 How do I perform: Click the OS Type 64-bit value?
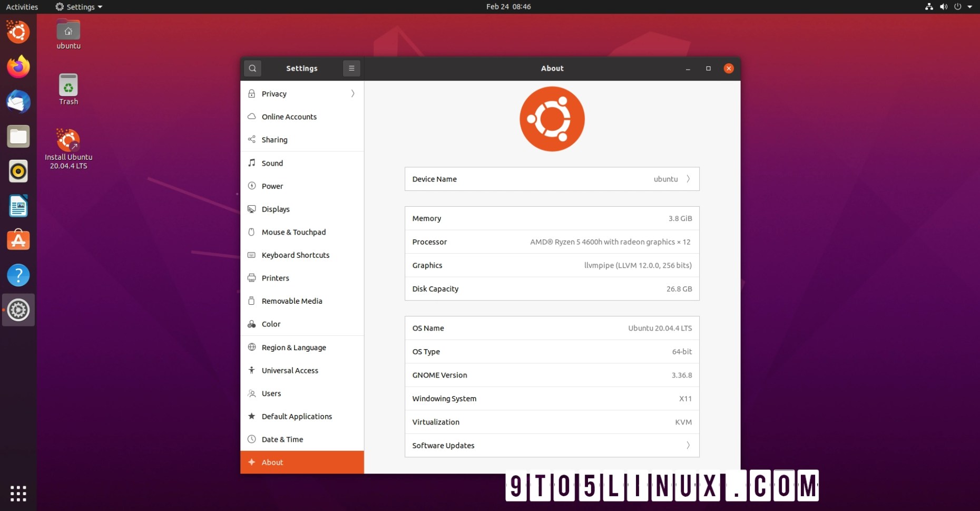coord(682,351)
